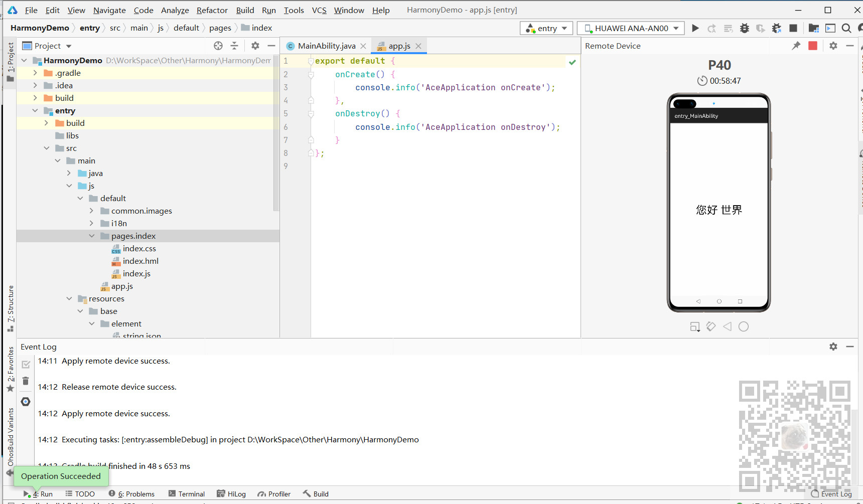863x504 pixels.
Task: Open the Previewer window icon in toolbar
Action: pyautogui.click(x=830, y=28)
